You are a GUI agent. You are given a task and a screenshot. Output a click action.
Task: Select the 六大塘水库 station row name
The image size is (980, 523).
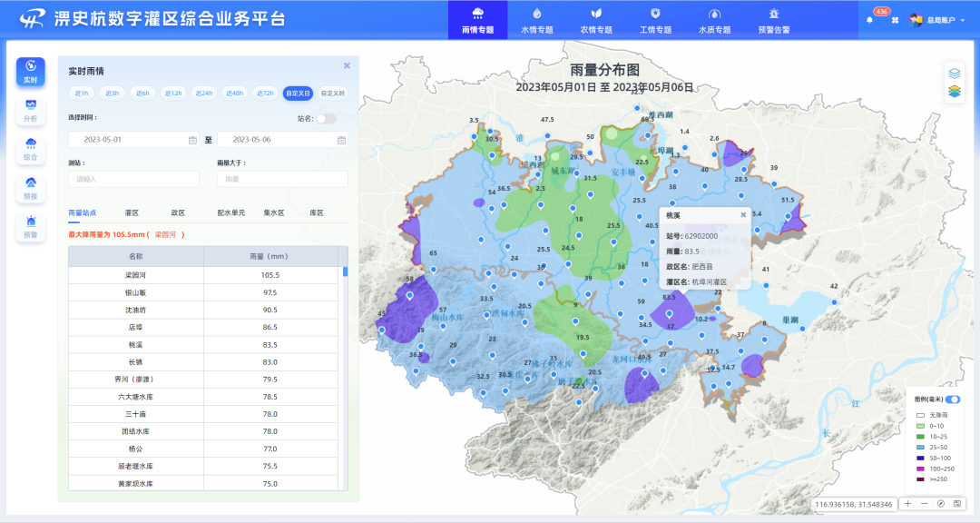(135, 397)
